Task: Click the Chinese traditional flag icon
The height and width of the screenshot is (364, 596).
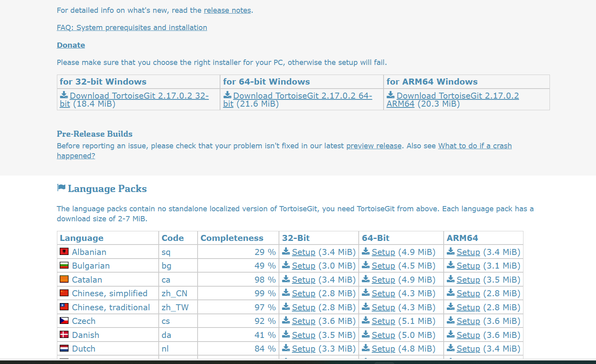Action: pyautogui.click(x=64, y=307)
